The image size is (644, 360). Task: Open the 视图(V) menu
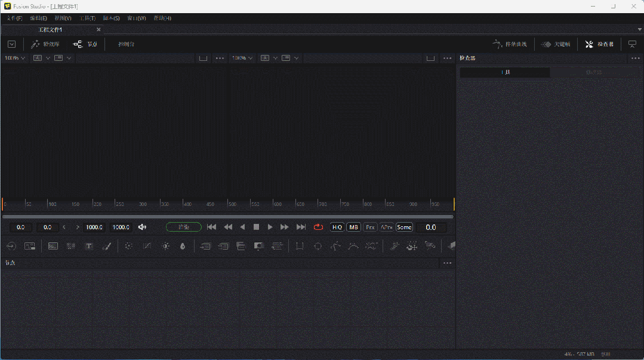coord(63,18)
